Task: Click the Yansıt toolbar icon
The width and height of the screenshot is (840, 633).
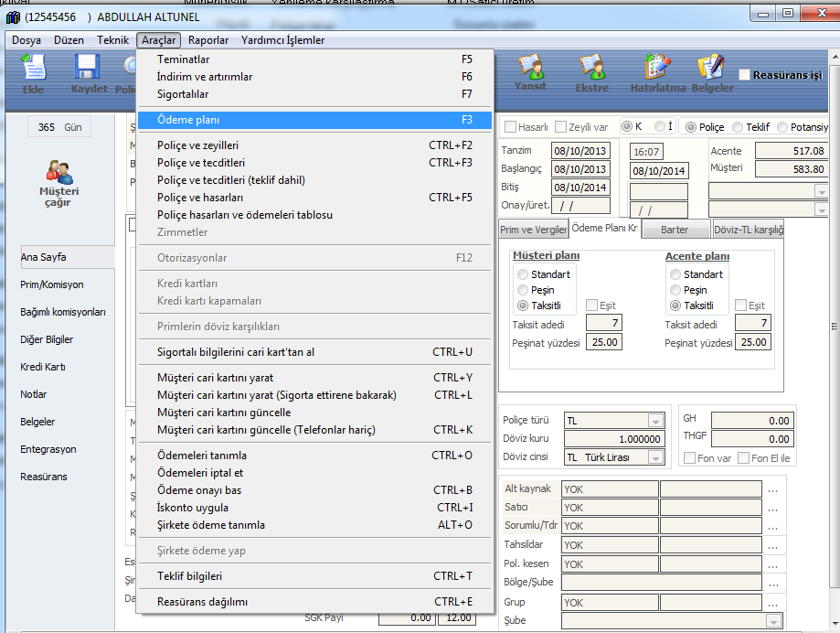Action: pos(530,70)
